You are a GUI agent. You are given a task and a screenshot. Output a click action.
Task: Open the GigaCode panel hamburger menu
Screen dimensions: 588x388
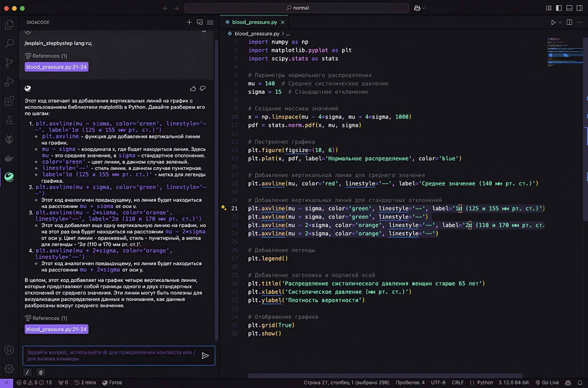click(210, 22)
